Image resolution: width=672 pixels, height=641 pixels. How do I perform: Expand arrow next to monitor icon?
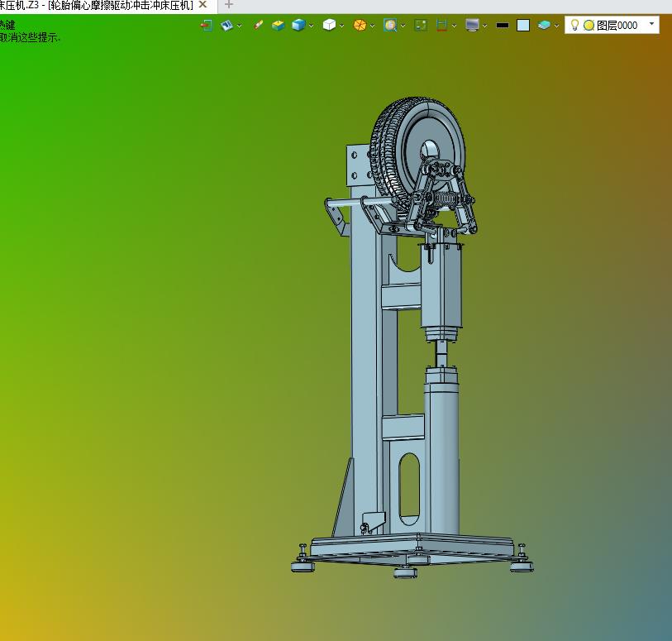484,26
